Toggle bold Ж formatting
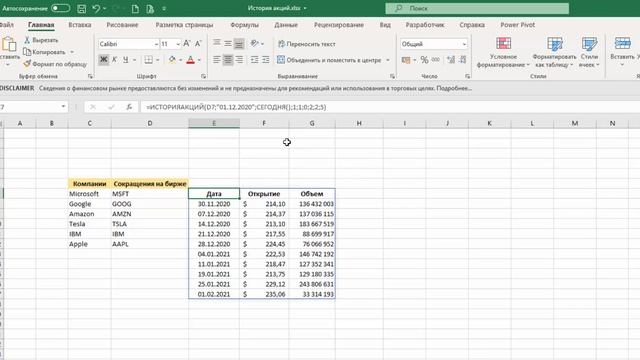The width and height of the screenshot is (640, 360). (104, 60)
